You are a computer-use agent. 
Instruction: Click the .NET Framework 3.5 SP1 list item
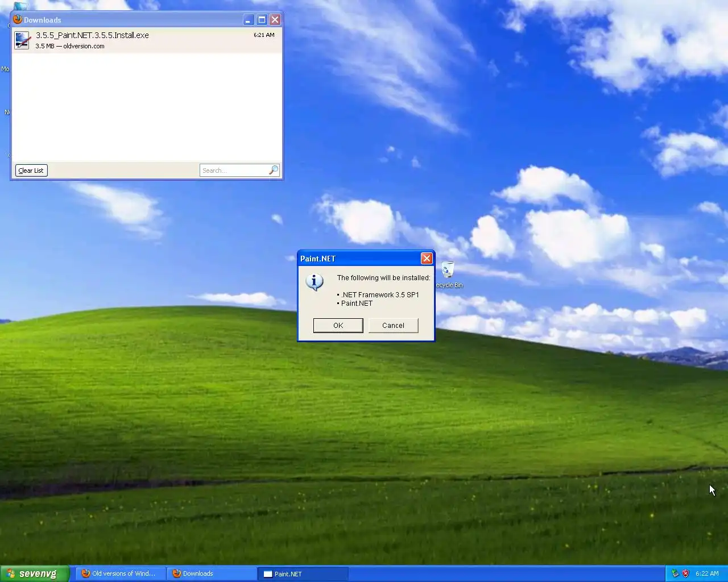378,295
